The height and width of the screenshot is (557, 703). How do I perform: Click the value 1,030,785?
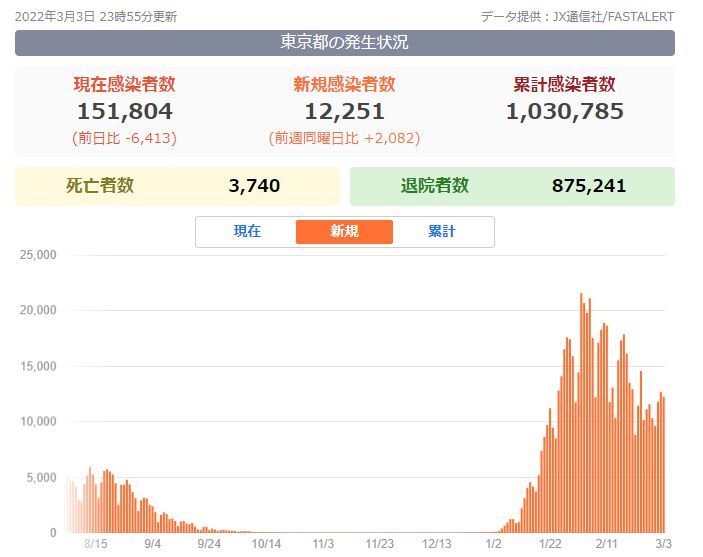564,111
